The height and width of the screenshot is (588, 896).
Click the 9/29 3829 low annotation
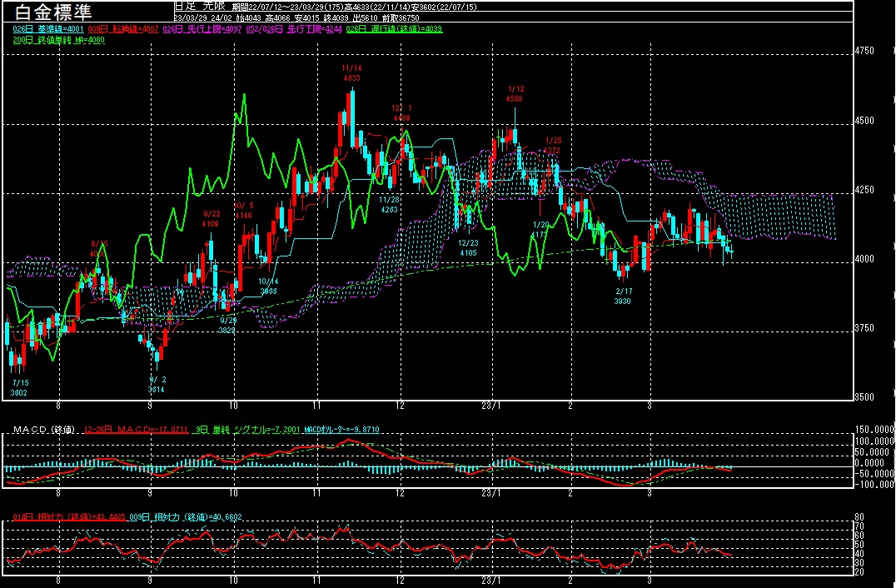(x=227, y=325)
